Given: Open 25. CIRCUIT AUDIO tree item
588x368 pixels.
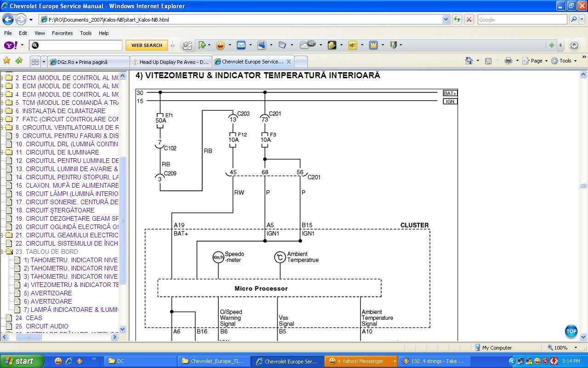Looking at the screenshot, I should click(42, 326).
